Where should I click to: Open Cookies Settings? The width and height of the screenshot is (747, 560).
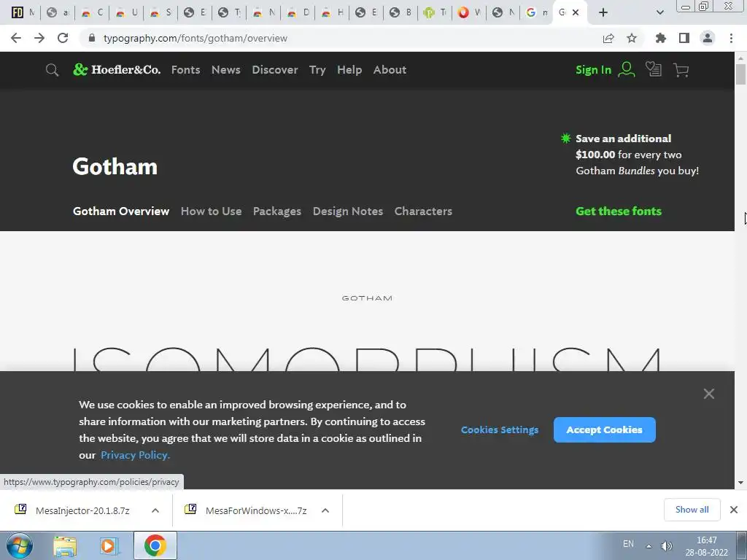(x=499, y=429)
